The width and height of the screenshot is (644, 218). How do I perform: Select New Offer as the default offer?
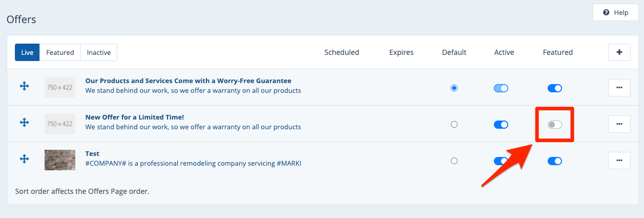point(454,125)
